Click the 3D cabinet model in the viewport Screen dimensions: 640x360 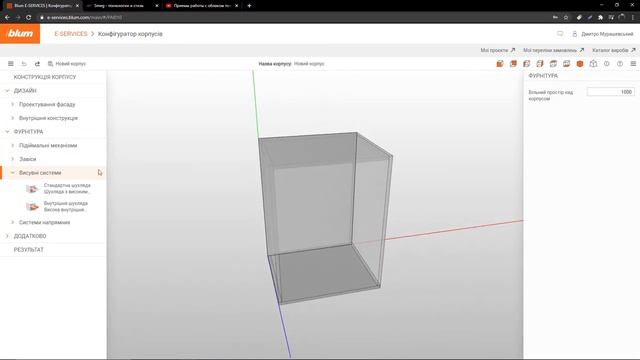pos(325,218)
